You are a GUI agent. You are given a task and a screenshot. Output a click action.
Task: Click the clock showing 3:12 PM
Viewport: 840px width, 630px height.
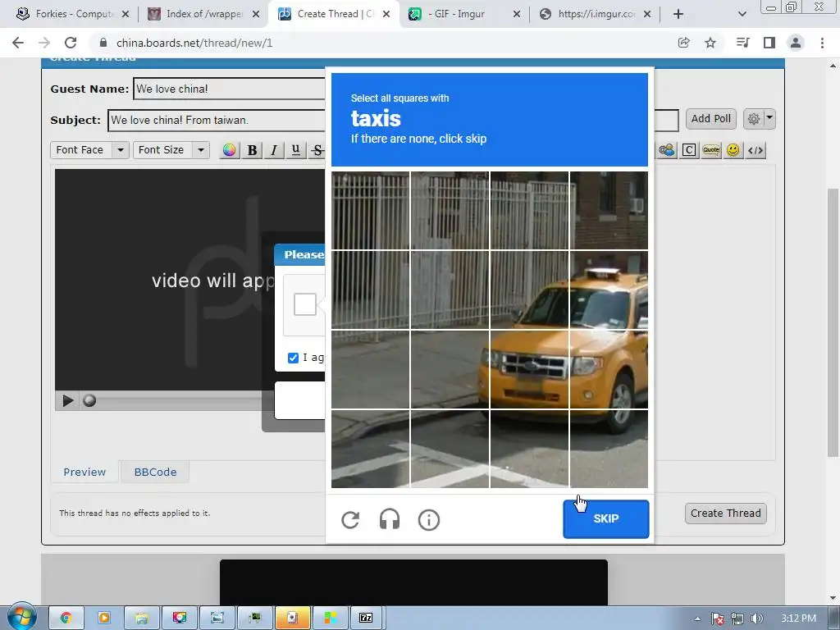[x=798, y=619]
